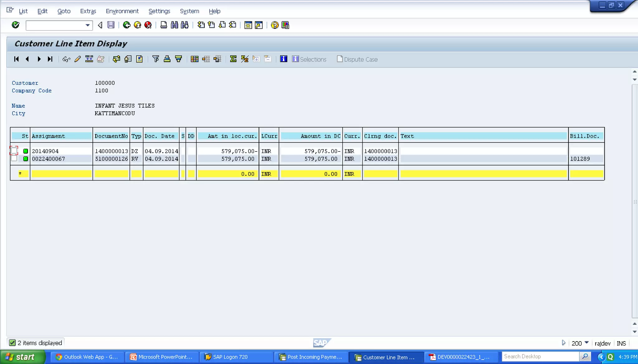Expand the status bar system info triangle
Image resolution: width=638 pixels, height=364 pixels.
pyautogui.click(x=563, y=343)
